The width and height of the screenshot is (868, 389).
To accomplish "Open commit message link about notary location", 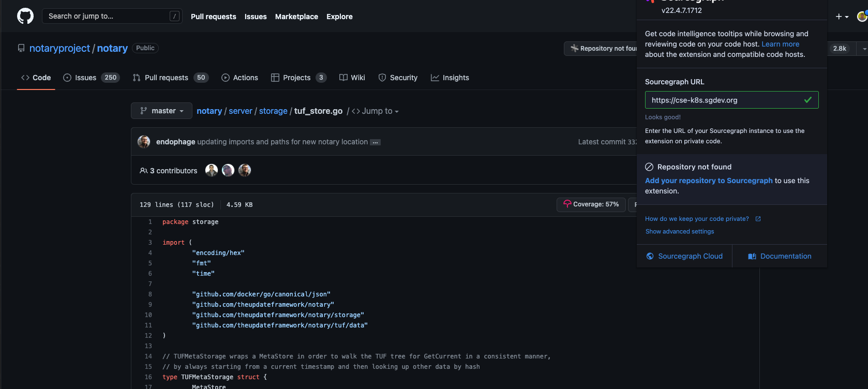I will [x=282, y=142].
